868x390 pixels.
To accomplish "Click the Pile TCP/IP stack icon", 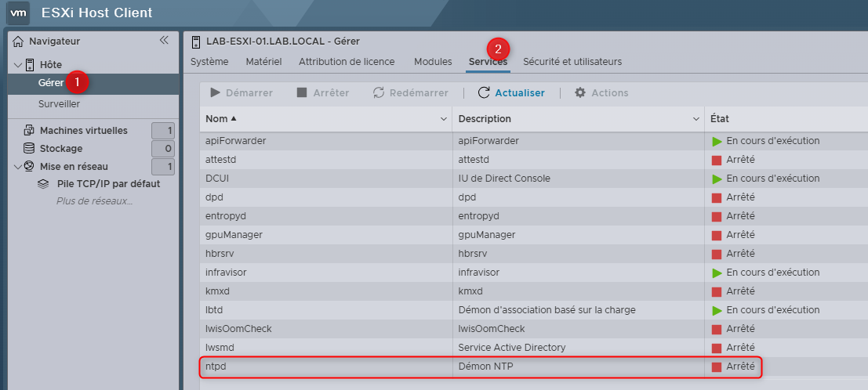I will coord(42,184).
